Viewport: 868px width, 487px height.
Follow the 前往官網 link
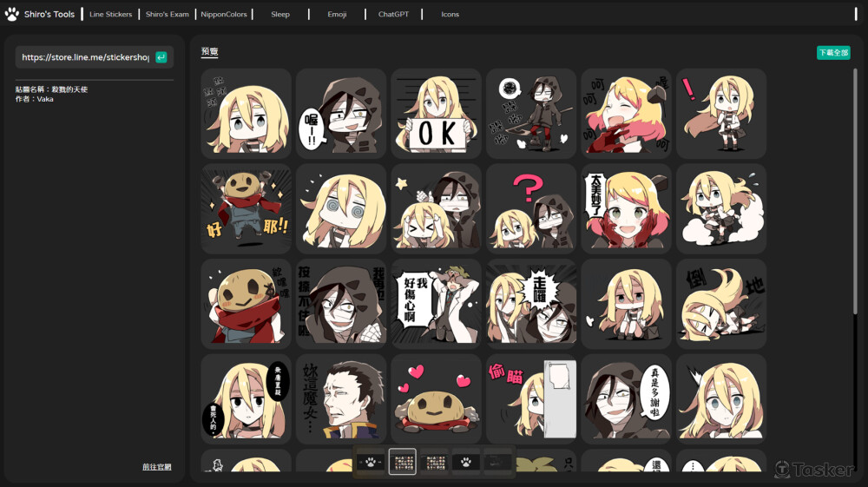pos(157,467)
